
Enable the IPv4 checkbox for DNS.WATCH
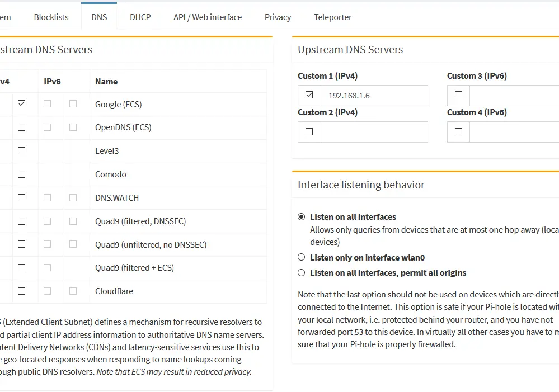pyautogui.click(x=21, y=198)
